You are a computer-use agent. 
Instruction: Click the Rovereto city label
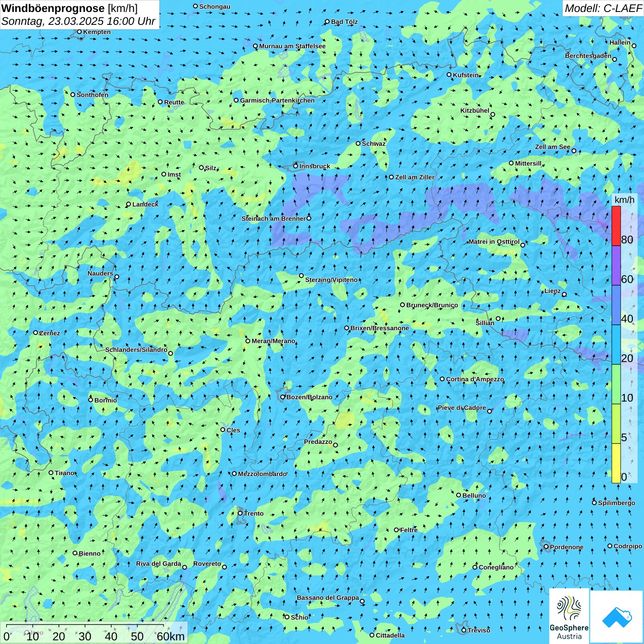point(207,563)
